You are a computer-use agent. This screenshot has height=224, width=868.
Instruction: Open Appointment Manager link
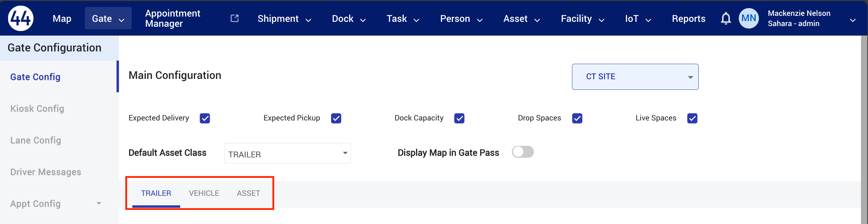[x=172, y=18]
